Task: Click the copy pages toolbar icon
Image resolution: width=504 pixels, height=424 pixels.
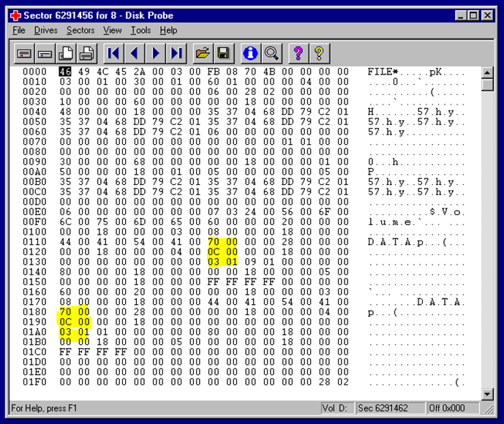Action: 66,53
